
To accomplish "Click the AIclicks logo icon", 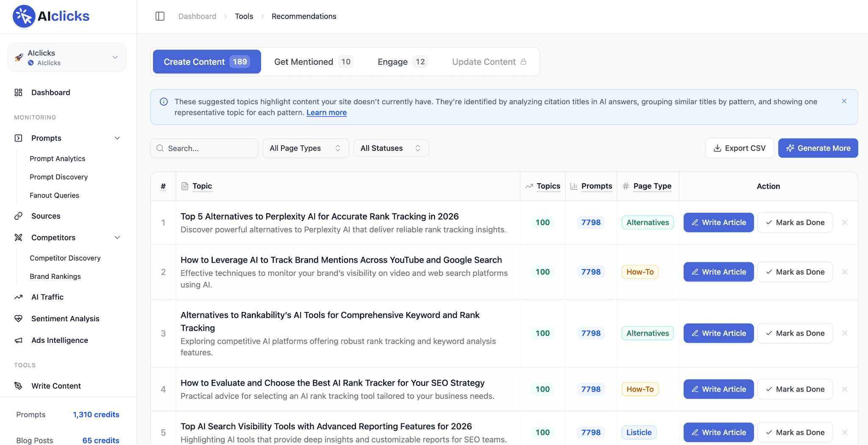I will (x=24, y=16).
